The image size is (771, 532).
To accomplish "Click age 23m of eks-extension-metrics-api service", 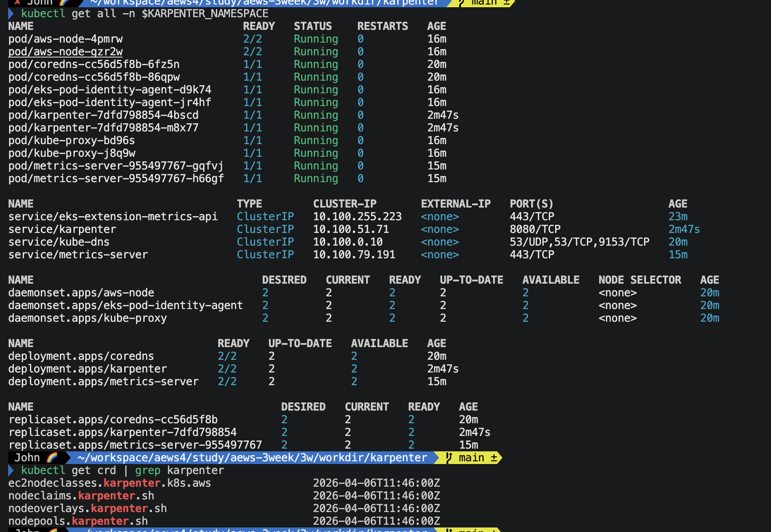I will click(x=678, y=217).
